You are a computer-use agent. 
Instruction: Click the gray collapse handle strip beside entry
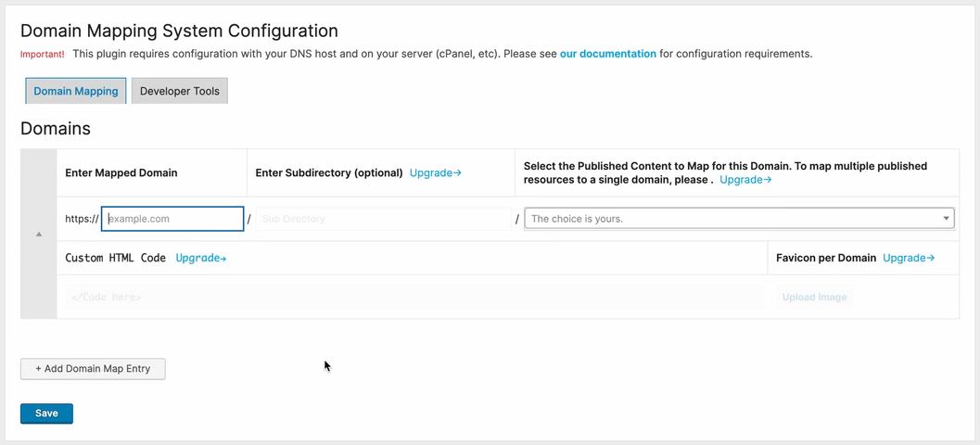(x=39, y=234)
